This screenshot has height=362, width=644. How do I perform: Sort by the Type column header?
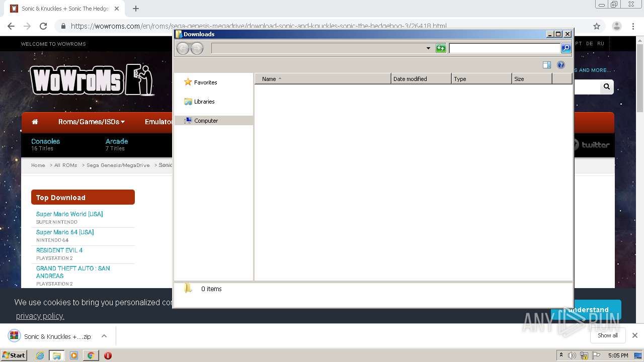pos(481,79)
